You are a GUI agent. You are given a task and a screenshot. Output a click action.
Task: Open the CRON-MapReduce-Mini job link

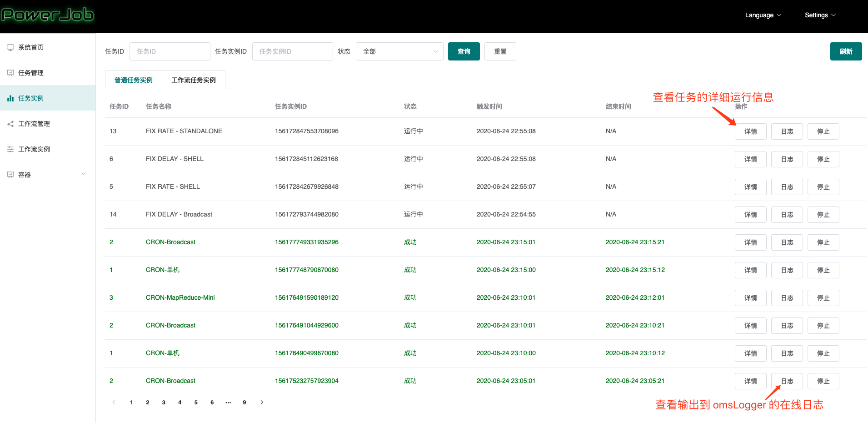180,297
